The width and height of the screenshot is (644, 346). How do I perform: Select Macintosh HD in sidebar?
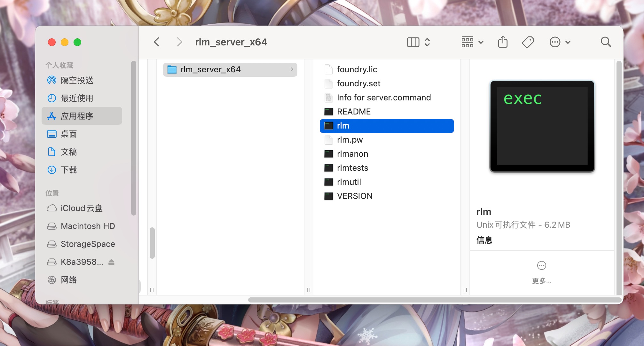[x=88, y=226]
